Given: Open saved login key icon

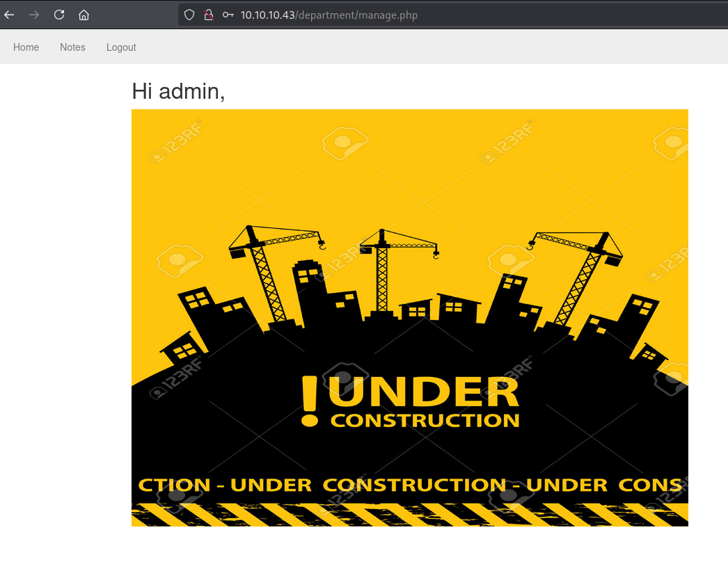Looking at the screenshot, I should point(228,15).
